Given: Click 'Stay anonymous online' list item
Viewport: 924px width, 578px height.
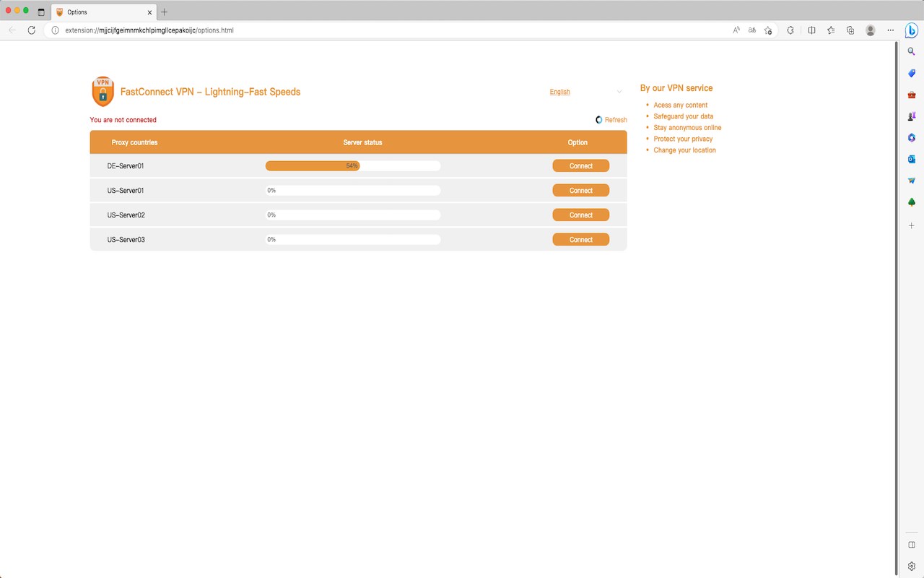Looking at the screenshot, I should (687, 128).
